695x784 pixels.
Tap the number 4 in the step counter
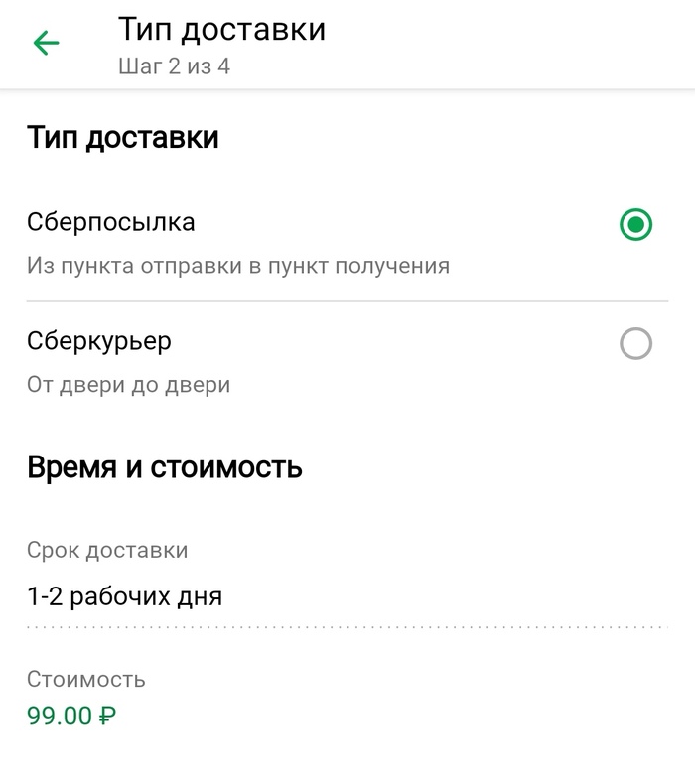tap(224, 66)
